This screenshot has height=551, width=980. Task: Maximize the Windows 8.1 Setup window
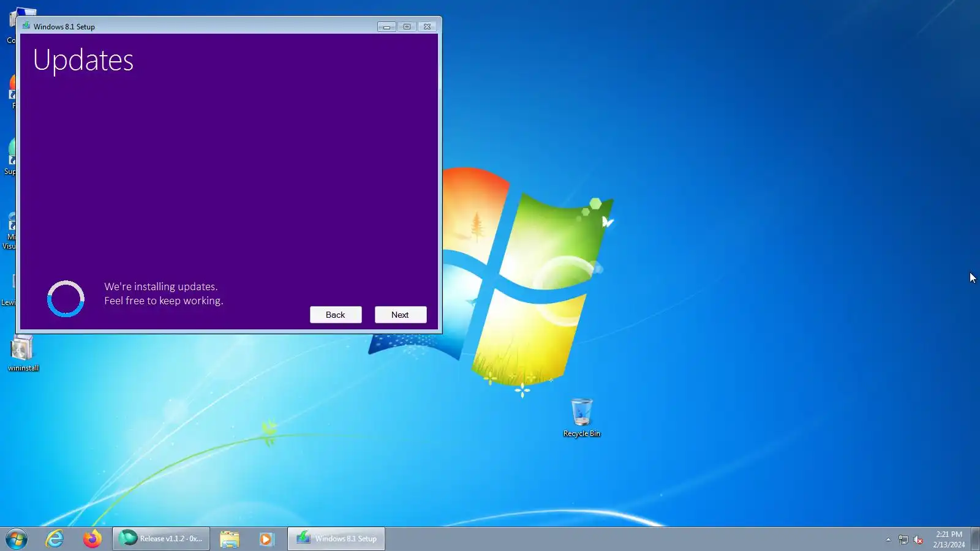coord(407,27)
